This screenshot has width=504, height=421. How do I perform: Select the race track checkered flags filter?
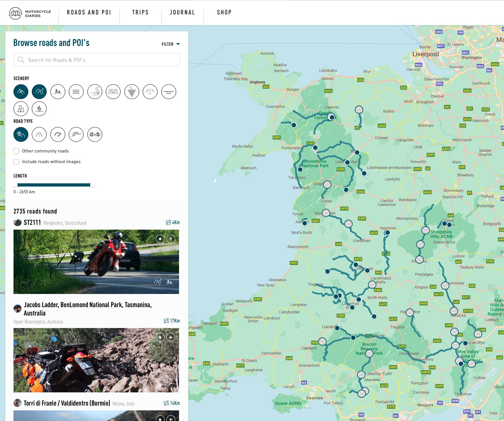point(95,134)
